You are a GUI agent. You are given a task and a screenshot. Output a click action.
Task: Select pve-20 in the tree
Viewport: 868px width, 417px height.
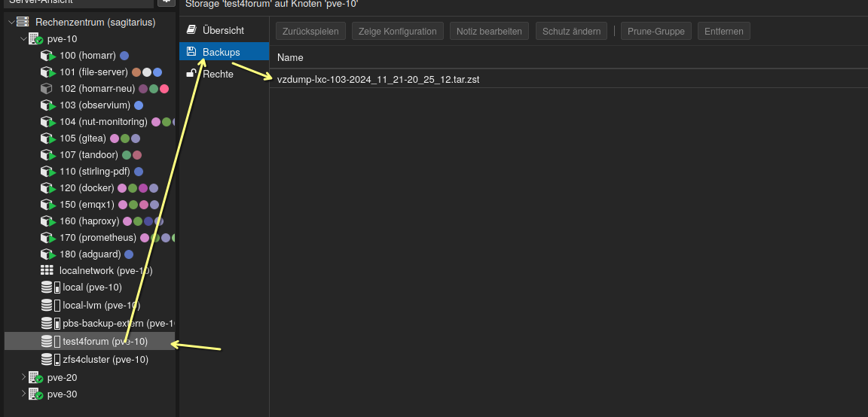pyautogui.click(x=62, y=378)
